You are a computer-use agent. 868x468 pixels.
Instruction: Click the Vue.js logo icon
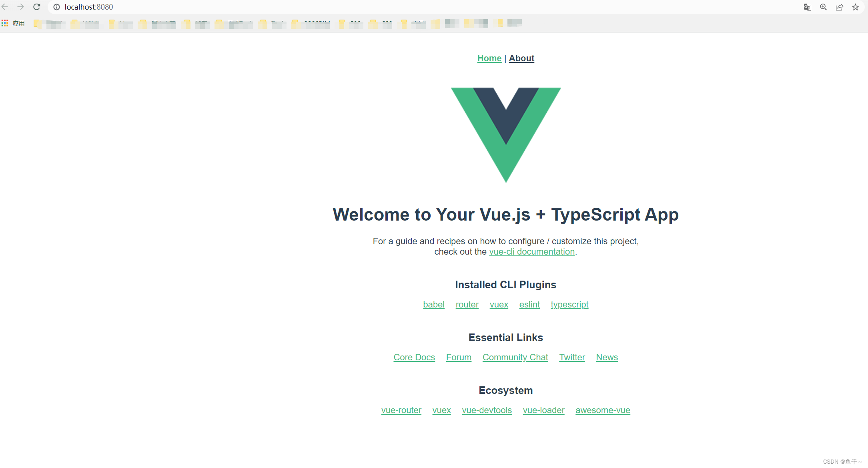pyautogui.click(x=505, y=135)
